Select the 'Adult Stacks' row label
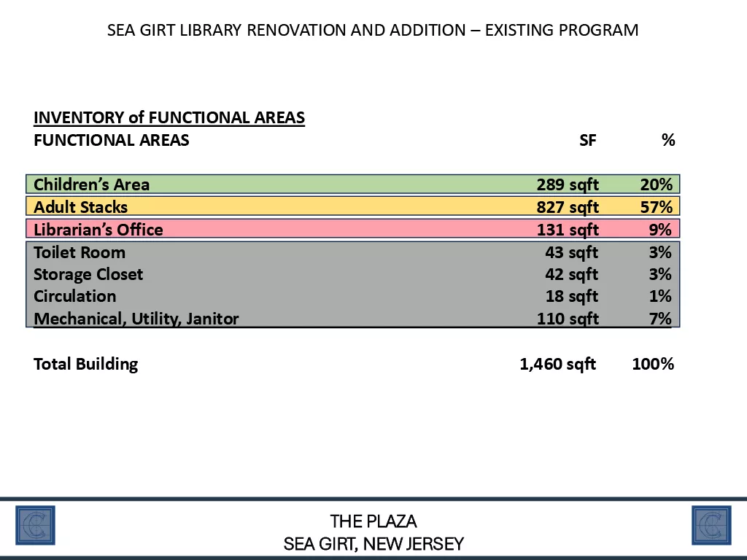 coord(80,206)
